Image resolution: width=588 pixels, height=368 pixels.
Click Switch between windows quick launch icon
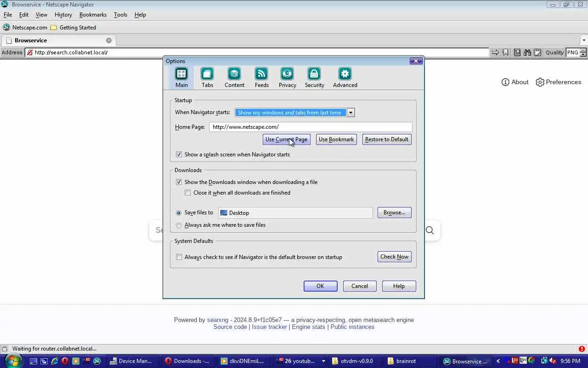pyautogui.click(x=44, y=362)
